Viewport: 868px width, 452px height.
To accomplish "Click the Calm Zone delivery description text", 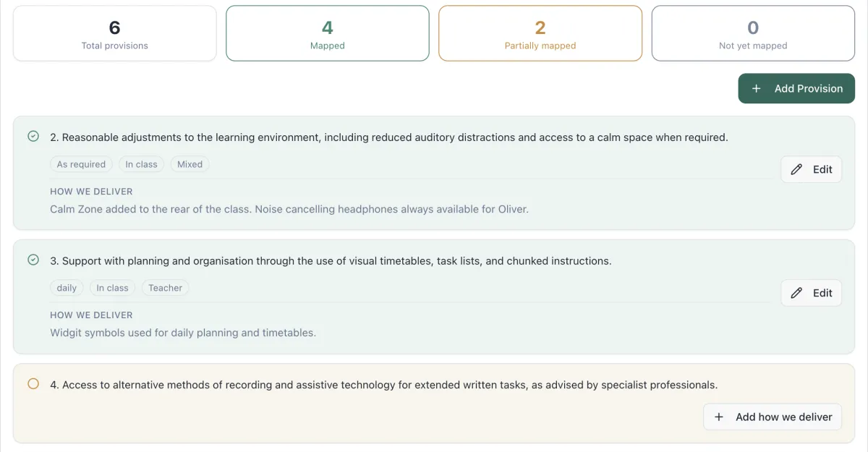I will click(x=289, y=209).
